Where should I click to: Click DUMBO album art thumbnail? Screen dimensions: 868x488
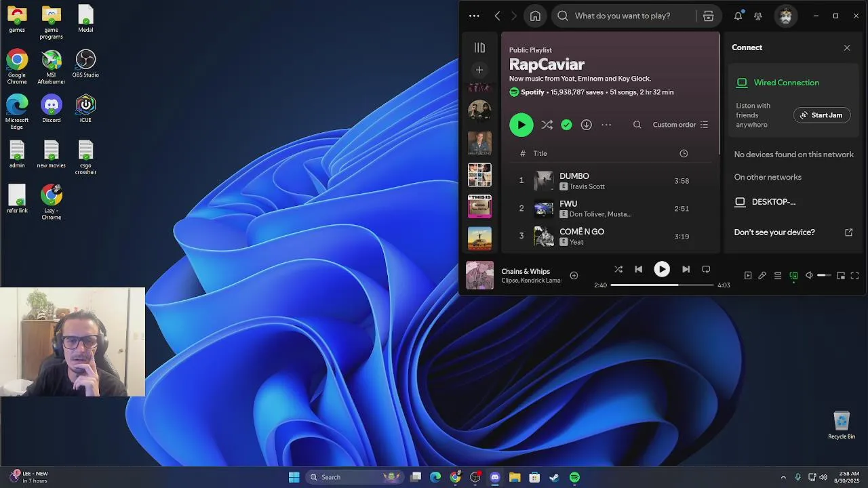pyautogui.click(x=544, y=181)
